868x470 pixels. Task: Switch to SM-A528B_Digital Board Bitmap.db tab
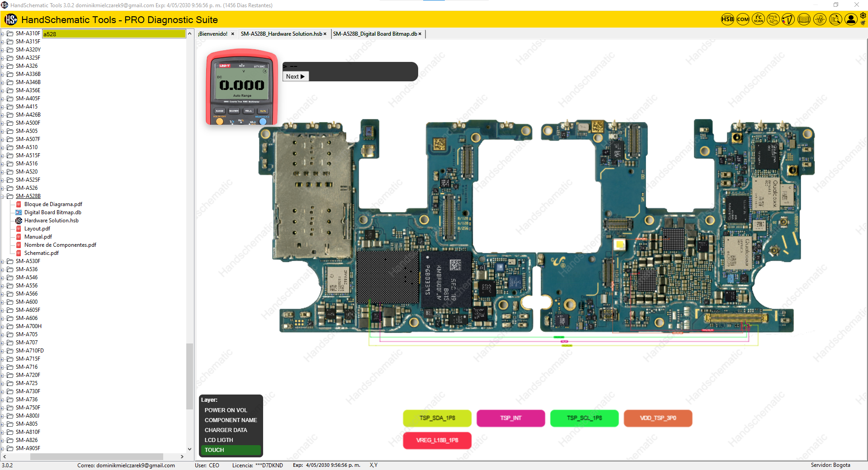pyautogui.click(x=375, y=34)
